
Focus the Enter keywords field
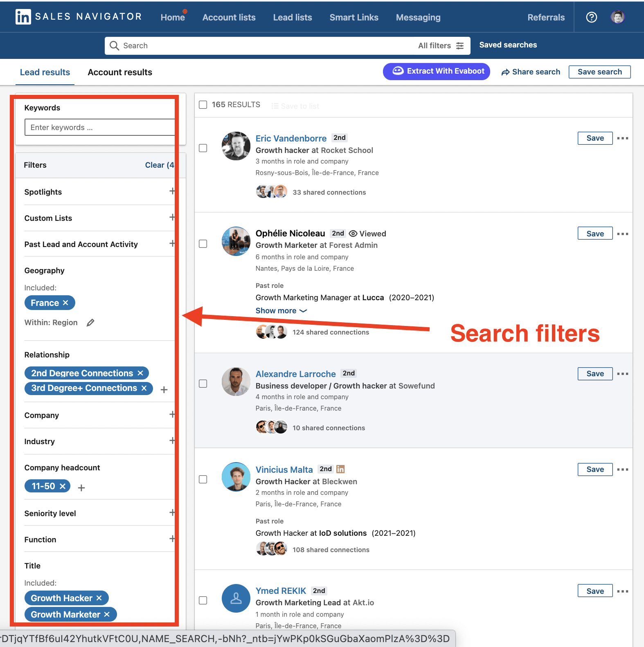(100, 127)
